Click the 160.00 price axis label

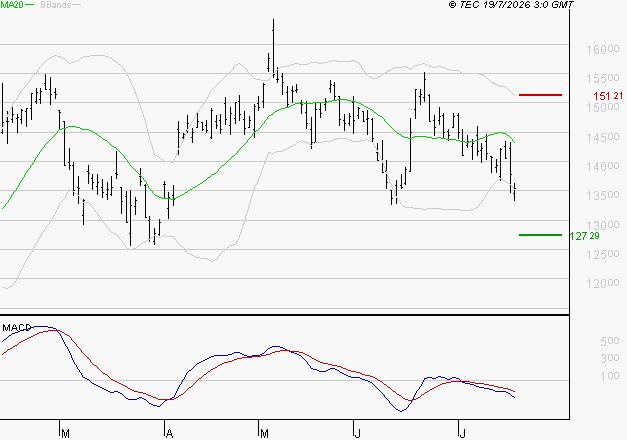pyautogui.click(x=603, y=50)
